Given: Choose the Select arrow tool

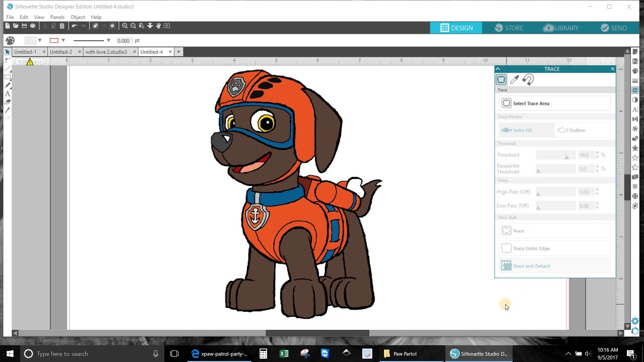Looking at the screenshot, I should point(8,52).
